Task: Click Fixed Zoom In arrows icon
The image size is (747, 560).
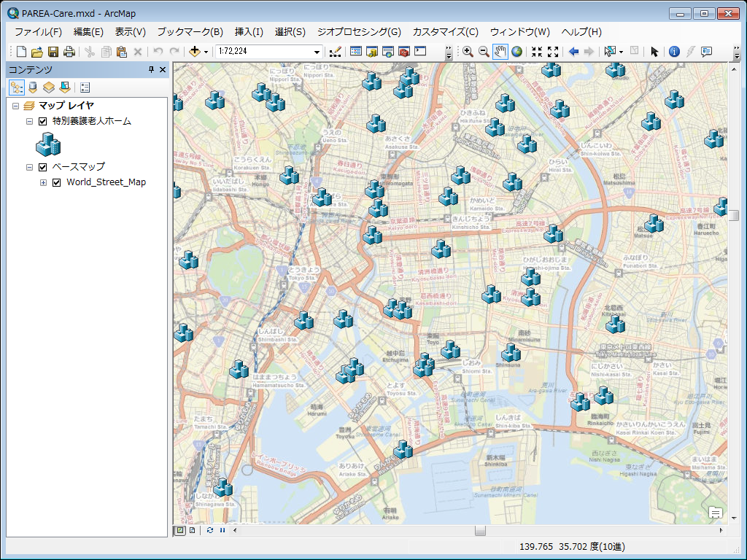Action: 537,52
